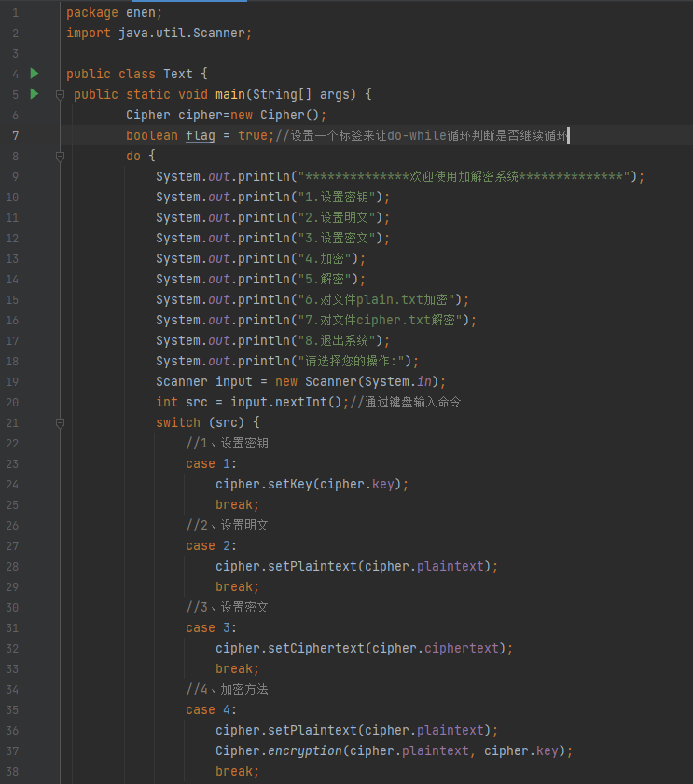
Task: Click 'case 1:' label
Action: coord(211,463)
